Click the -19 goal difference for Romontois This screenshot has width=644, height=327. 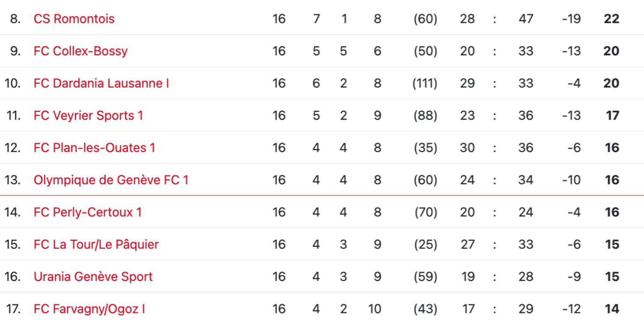point(571,19)
